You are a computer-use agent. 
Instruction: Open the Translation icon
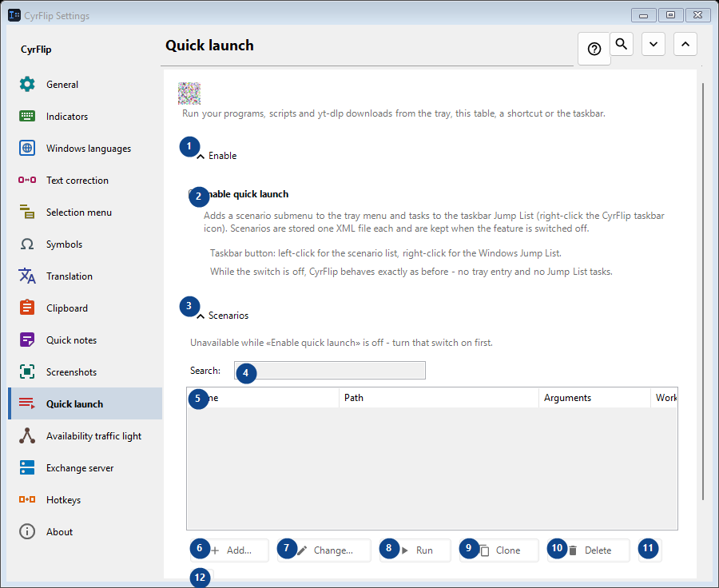(27, 276)
